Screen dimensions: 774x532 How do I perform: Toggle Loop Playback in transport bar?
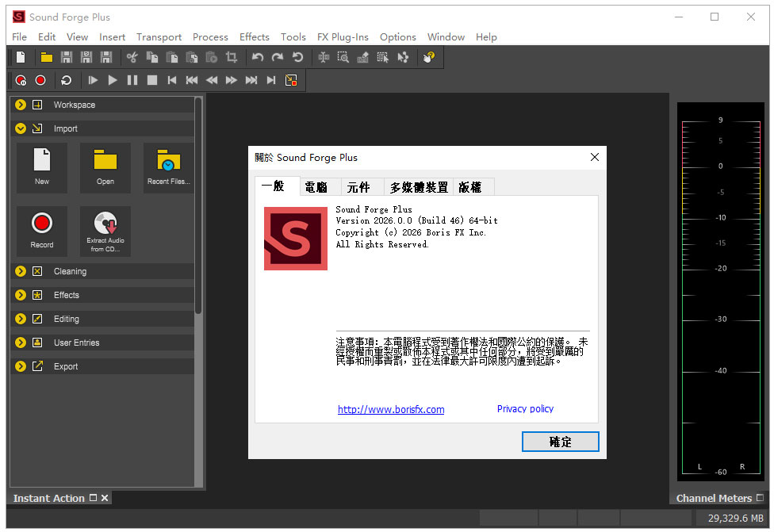(66, 80)
